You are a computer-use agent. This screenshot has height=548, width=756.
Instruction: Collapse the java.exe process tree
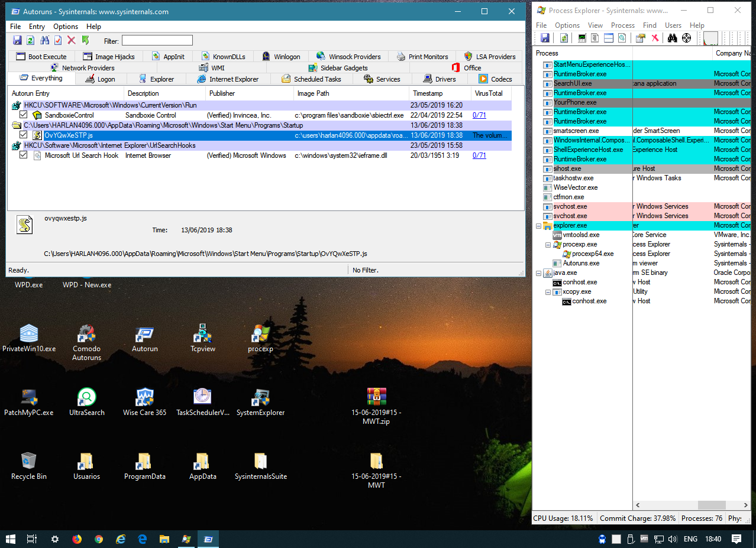tap(538, 273)
